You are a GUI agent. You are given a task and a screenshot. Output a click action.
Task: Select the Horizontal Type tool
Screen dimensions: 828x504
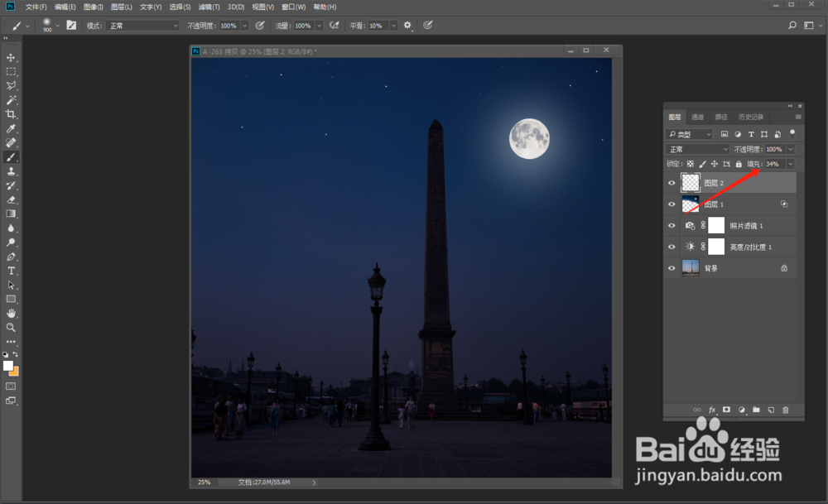tap(11, 271)
